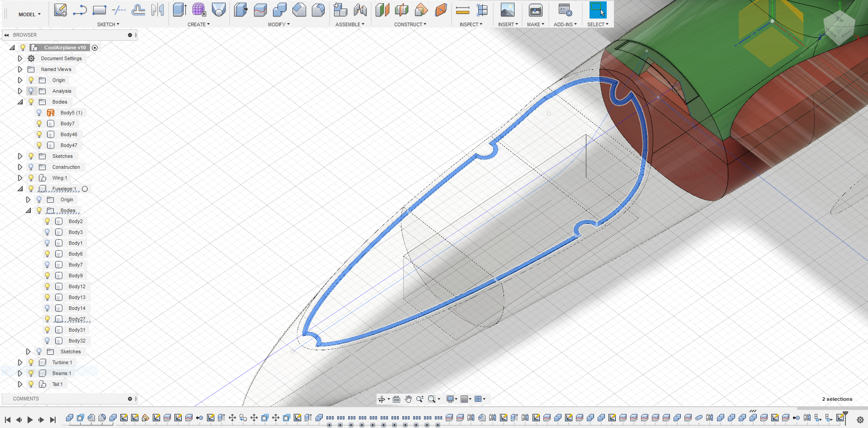Expand the Document Settings node
The height and width of the screenshot is (428, 868).
(20, 58)
